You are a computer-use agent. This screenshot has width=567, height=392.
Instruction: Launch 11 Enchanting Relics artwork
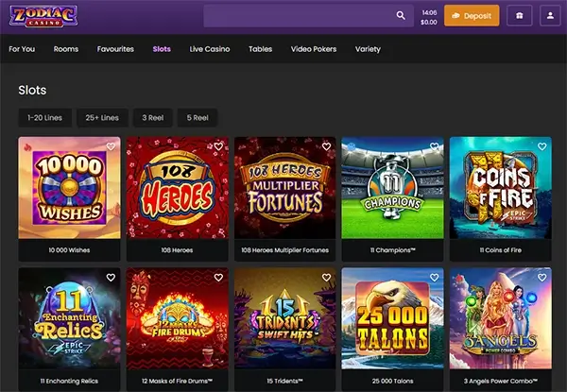(x=69, y=318)
